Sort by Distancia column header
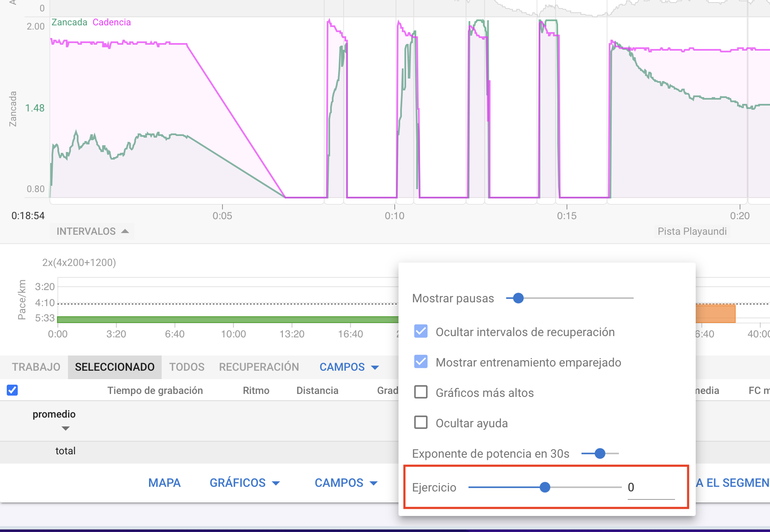 [317, 391]
